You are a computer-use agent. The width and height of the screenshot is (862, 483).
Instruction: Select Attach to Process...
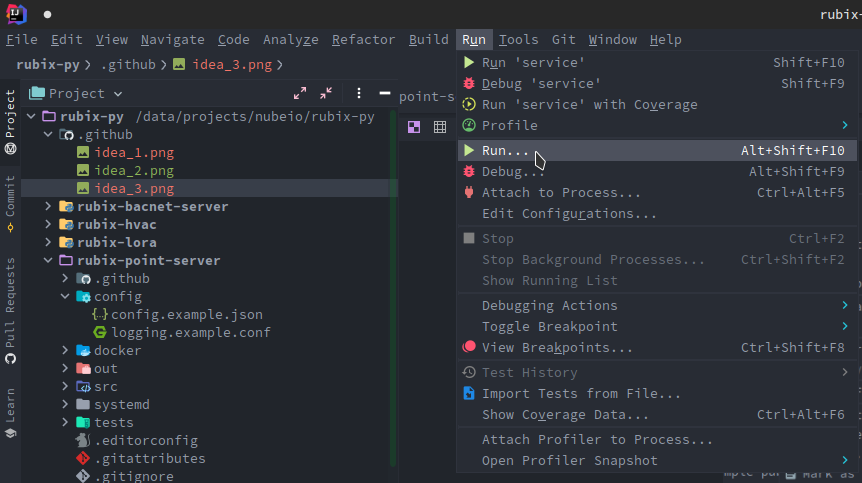click(657, 192)
